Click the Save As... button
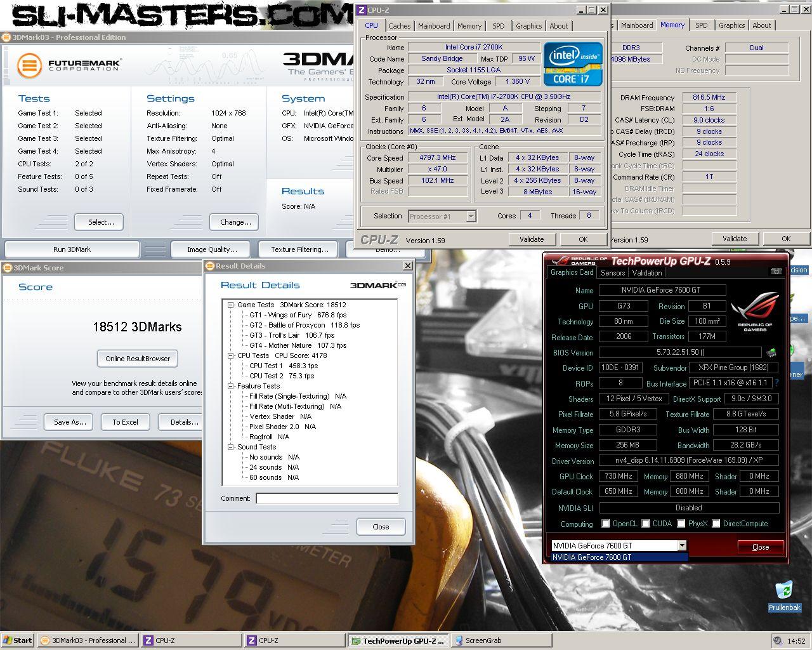The image size is (812, 650). point(70,422)
